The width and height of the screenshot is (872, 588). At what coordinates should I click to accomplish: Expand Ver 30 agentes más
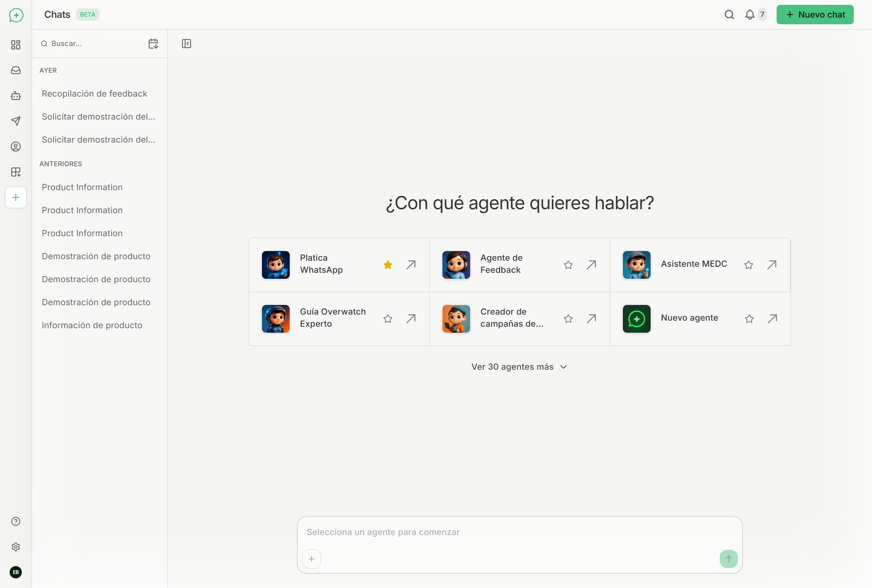point(519,367)
